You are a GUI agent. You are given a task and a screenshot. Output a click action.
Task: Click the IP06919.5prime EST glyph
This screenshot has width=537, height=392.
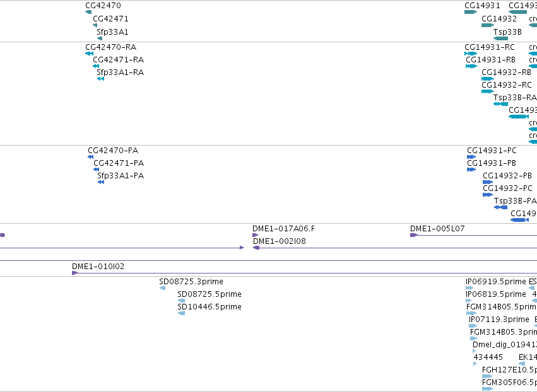tap(469, 288)
